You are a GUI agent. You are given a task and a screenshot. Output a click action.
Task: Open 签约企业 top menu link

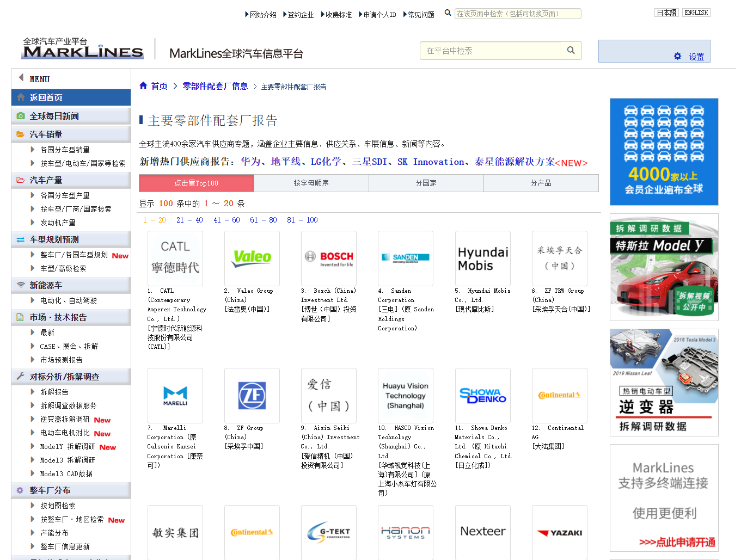coord(301,15)
